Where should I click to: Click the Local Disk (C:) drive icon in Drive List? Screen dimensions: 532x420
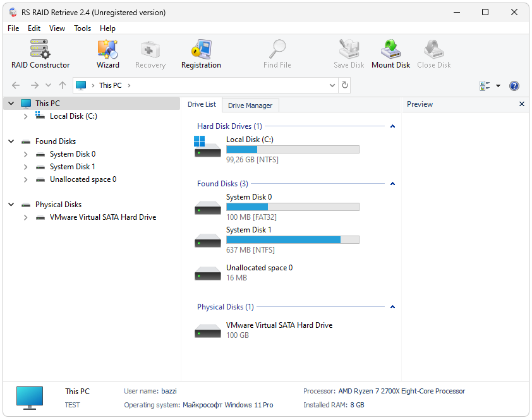pyautogui.click(x=207, y=147)
